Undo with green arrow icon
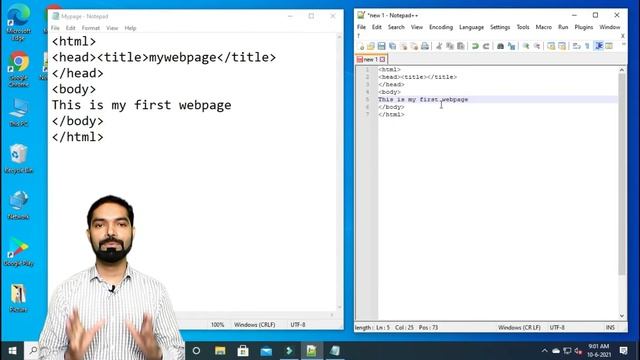 point(475,46)
